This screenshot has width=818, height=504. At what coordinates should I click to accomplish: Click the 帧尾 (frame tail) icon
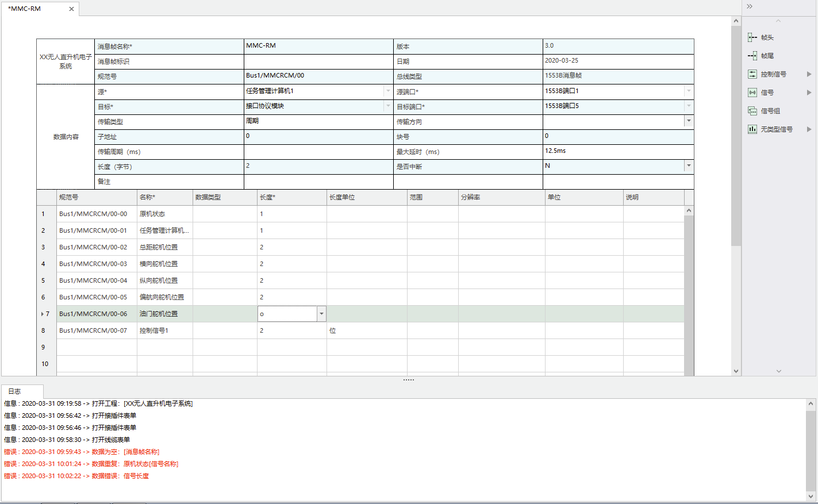(752, 56)
